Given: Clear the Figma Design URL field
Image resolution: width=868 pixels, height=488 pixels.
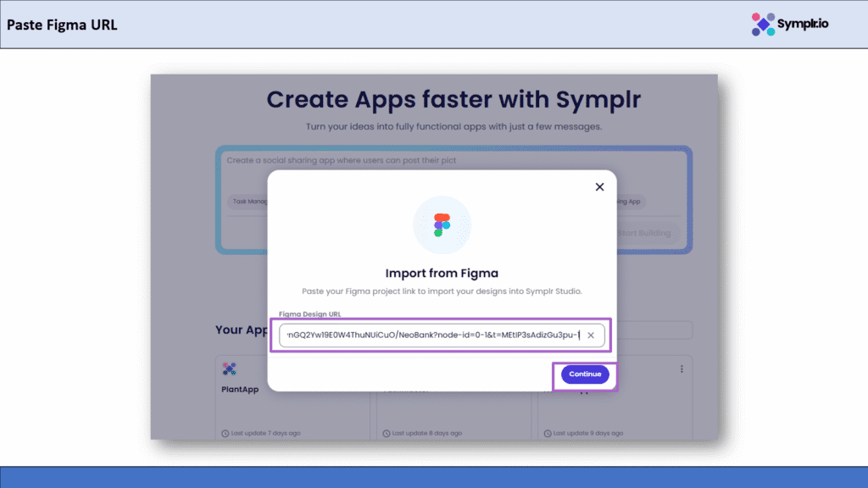Looking at the screenshot, I should tap(591, 335).
